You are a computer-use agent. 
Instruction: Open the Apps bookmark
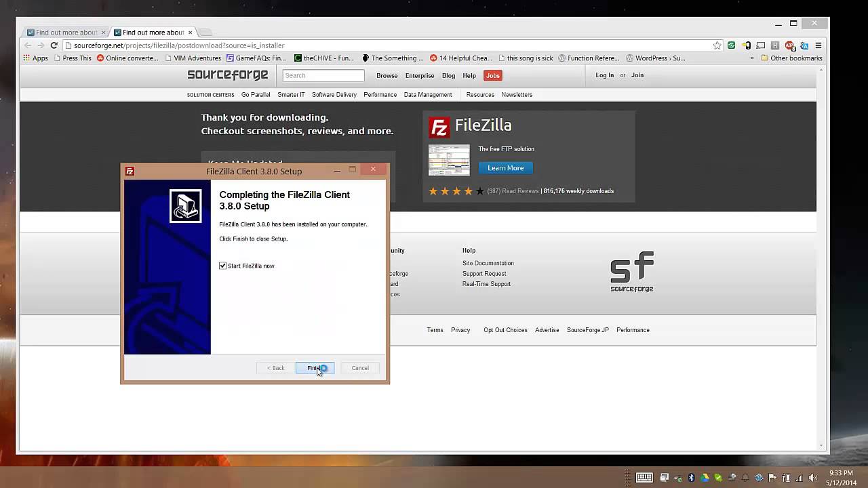(x=35, y=58)
